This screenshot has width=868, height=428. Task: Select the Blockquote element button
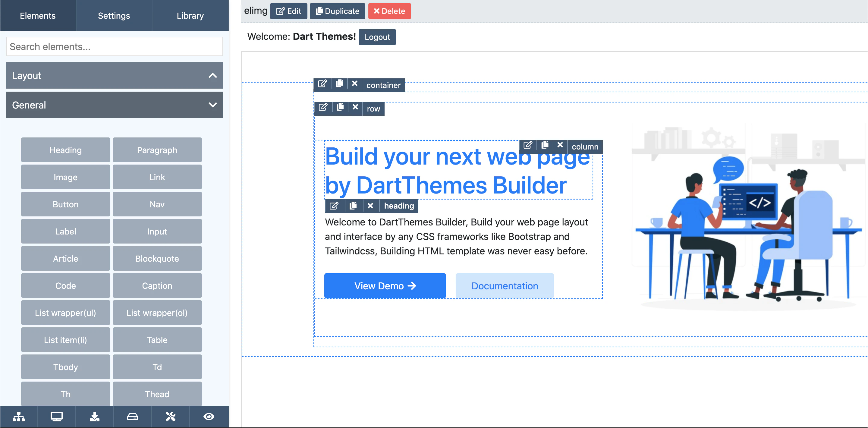coord(157,259)
